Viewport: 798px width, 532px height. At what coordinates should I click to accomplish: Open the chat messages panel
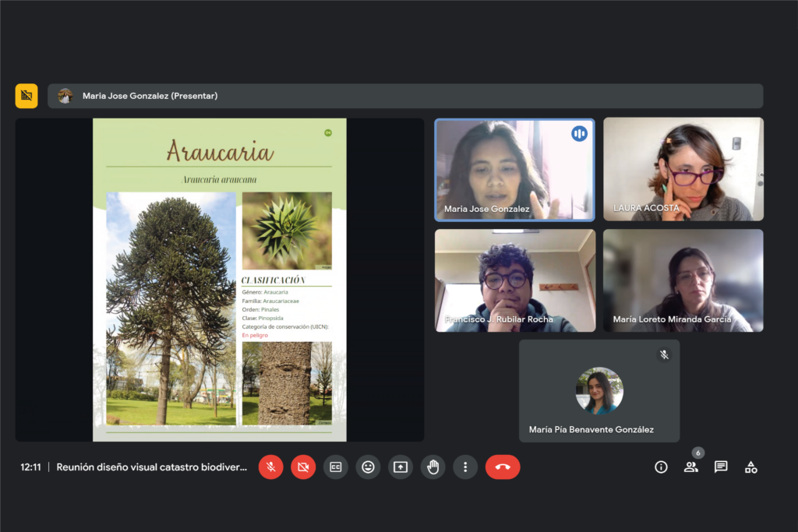(721, 467)
